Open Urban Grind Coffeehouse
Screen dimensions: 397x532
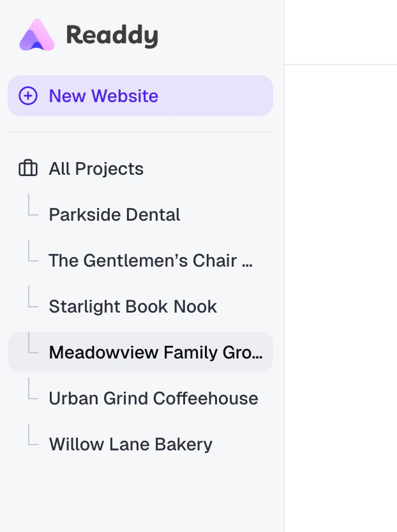tap(153, 398)
